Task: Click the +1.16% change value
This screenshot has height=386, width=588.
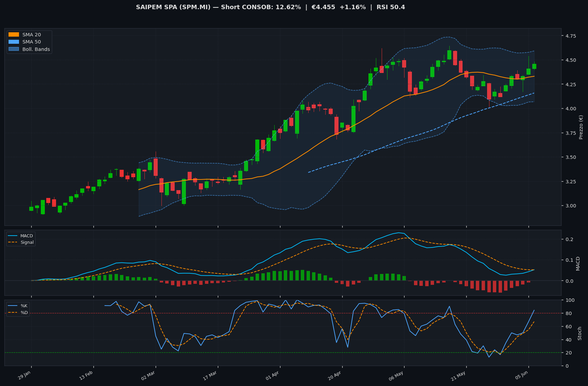Action: [x=353, y=7]
